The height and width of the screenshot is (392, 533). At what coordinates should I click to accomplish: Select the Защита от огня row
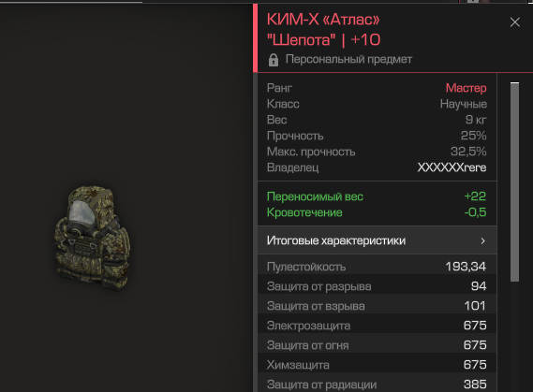(377, 345)
